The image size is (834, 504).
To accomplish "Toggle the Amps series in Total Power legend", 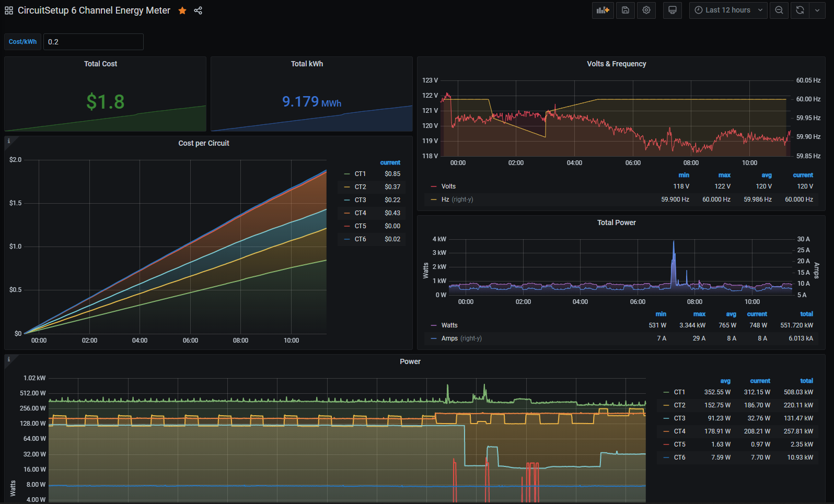I will pyautogui.click(x=449, y=338).
